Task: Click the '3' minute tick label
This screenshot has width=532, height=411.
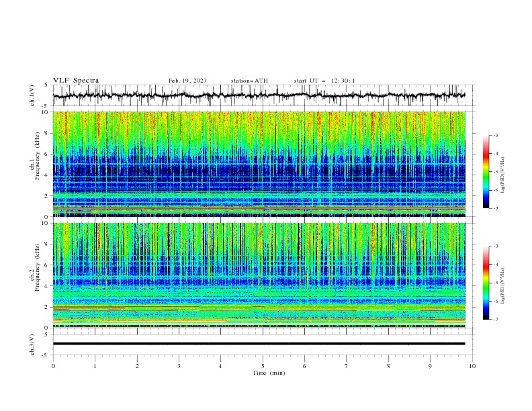Action: pyautogui.click(x=179, y=366)
